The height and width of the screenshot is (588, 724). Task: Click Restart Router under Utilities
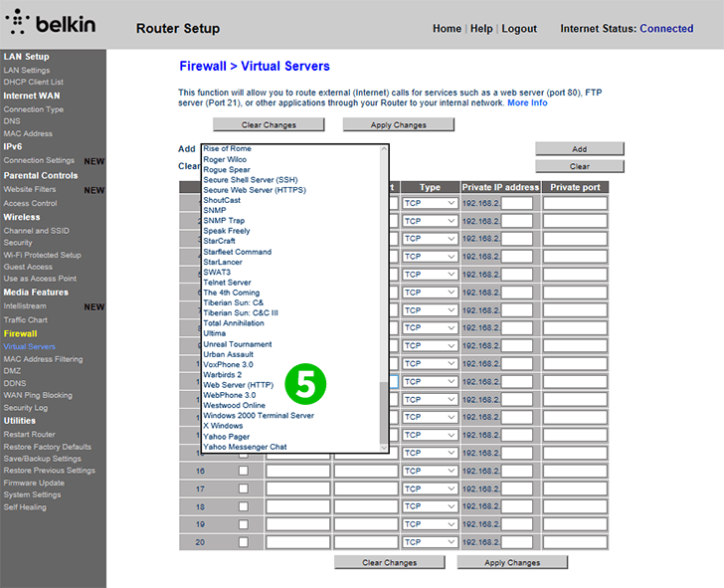30,434
